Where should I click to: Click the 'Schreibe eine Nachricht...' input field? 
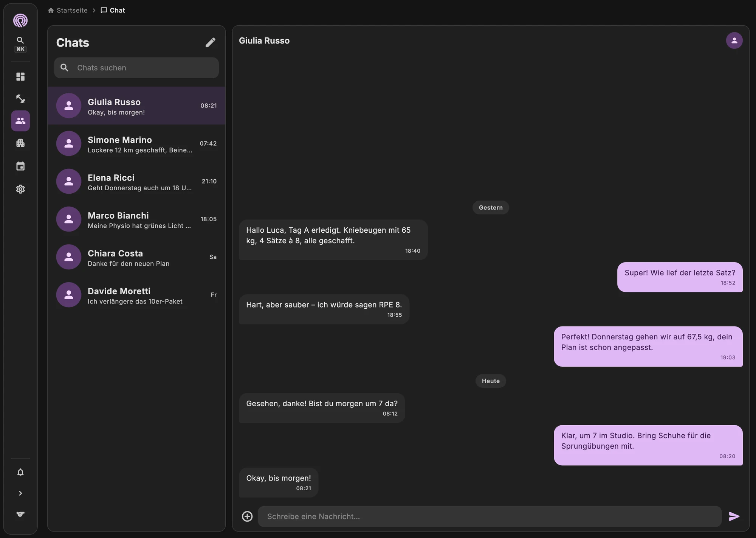pyautogui.click(x=490, y=516)
